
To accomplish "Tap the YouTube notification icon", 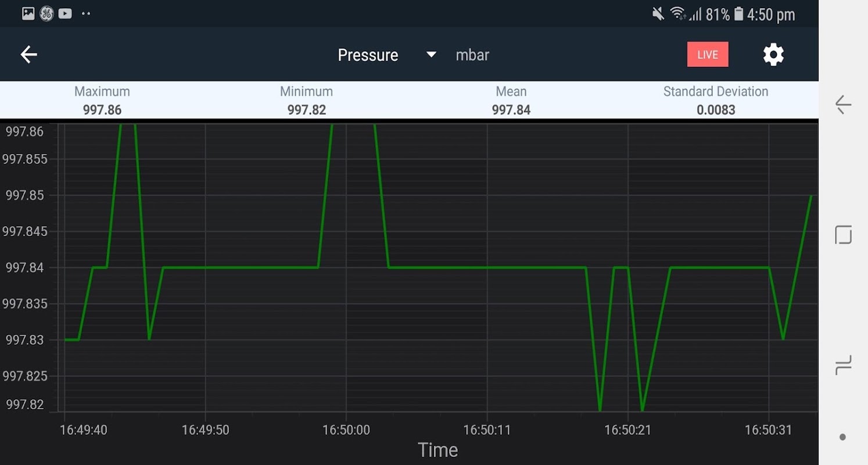I will click(65, 13).
